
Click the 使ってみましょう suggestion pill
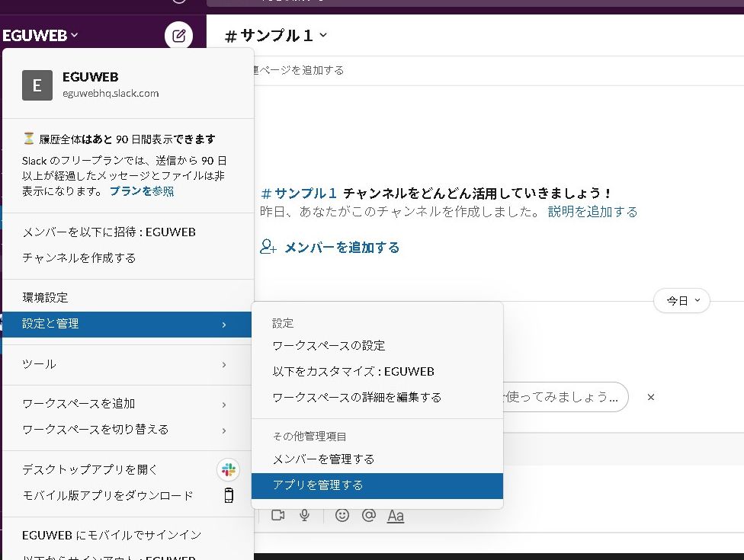pyautogui.click(x=566, y=397)
